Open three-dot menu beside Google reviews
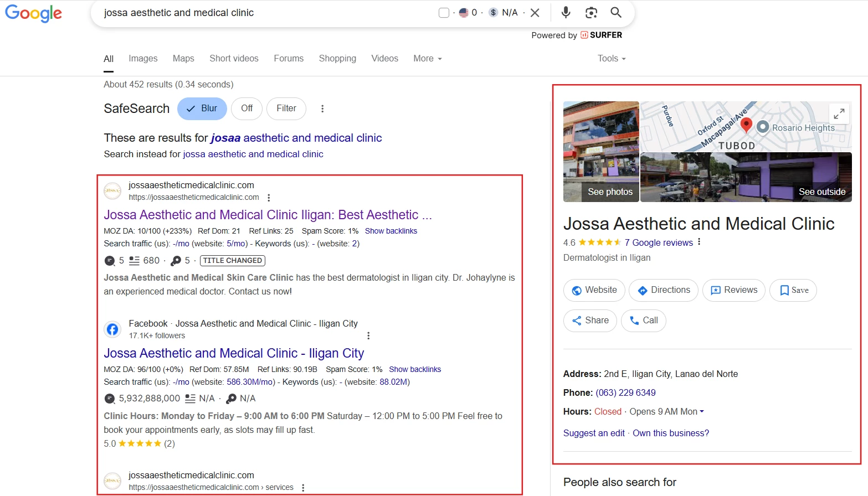This screenshot has height=496, width=868. pos(699,242)
